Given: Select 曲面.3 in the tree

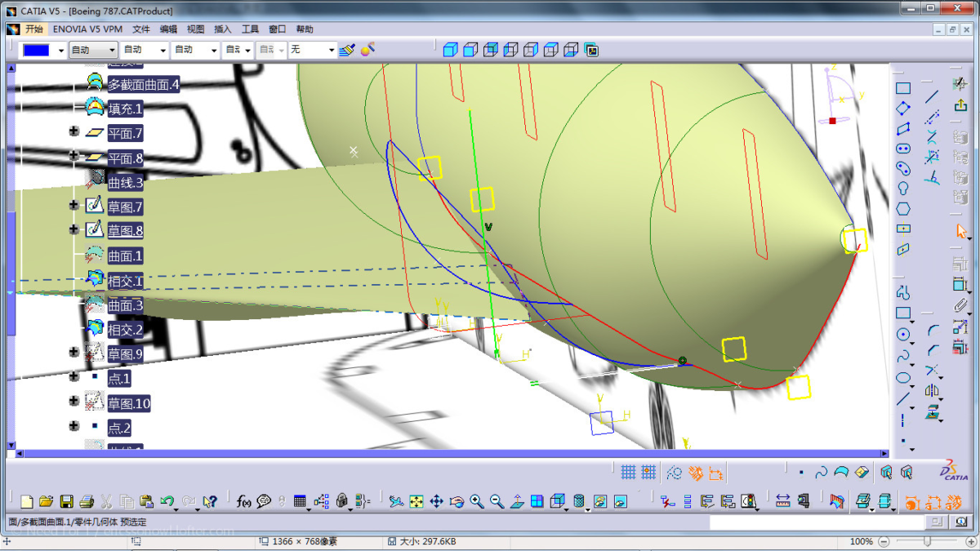Looking at the screenshot, I should [x=125, y=305].
